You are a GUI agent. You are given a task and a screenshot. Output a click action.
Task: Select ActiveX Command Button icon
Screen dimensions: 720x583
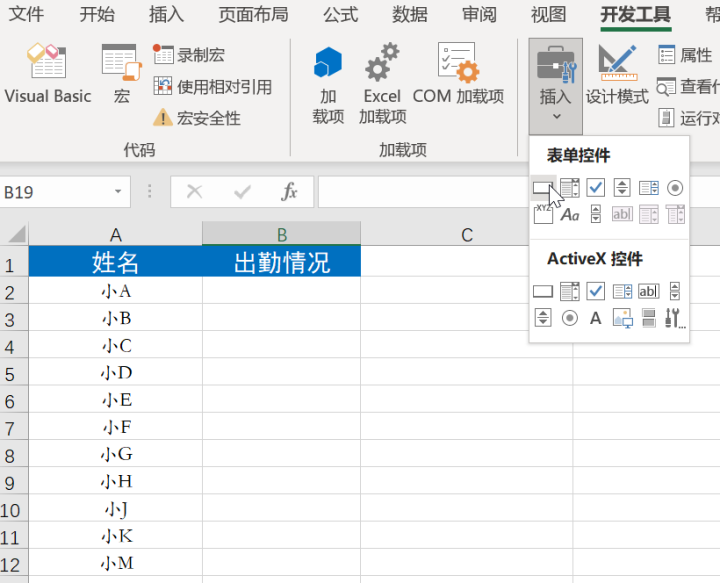click(543, 291)
